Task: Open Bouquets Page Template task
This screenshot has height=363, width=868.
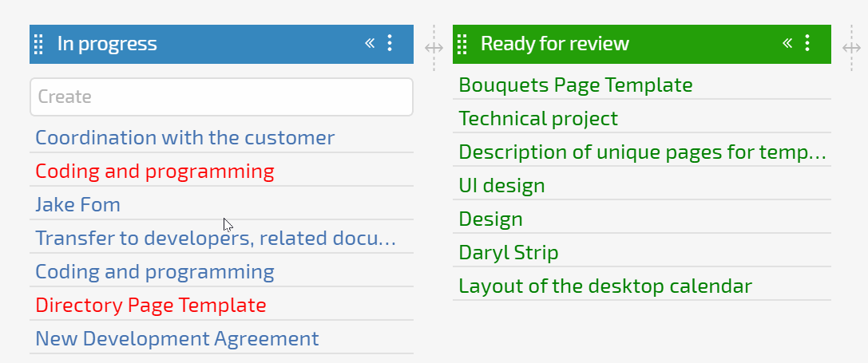Action: (x=642, y=85)
